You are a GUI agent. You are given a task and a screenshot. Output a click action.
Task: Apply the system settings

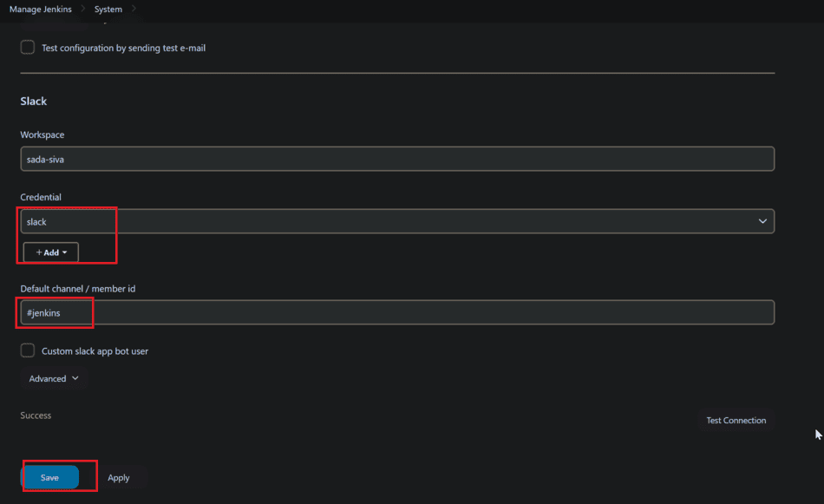119,478
